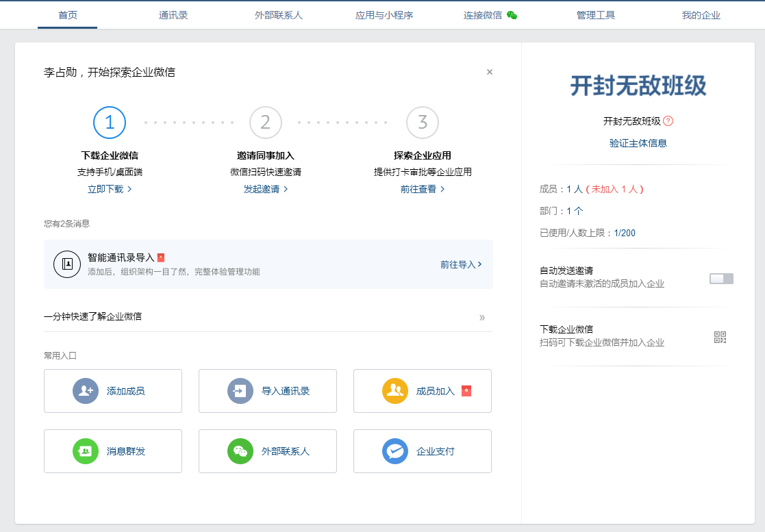
Task: Open the 首页 tab
Action: [67, 15]
